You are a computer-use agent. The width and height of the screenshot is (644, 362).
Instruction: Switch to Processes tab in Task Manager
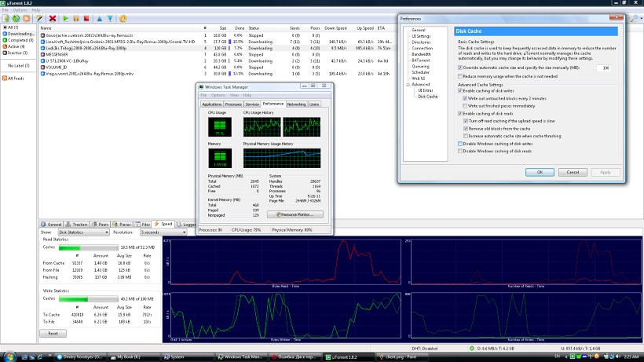point(233,104)
